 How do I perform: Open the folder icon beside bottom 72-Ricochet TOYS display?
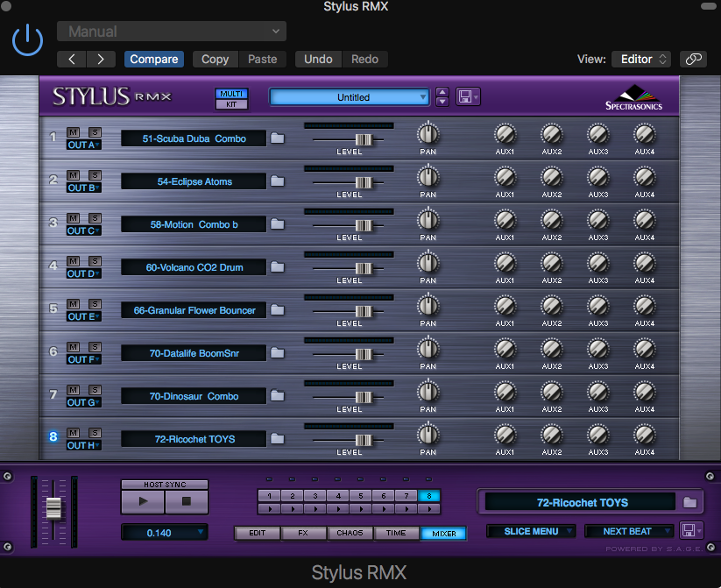coord(689,502)
